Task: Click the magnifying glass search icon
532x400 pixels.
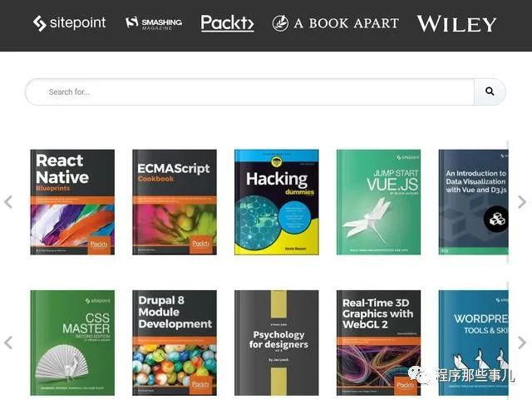Action: pyautogui.click(x=490, y=91)
